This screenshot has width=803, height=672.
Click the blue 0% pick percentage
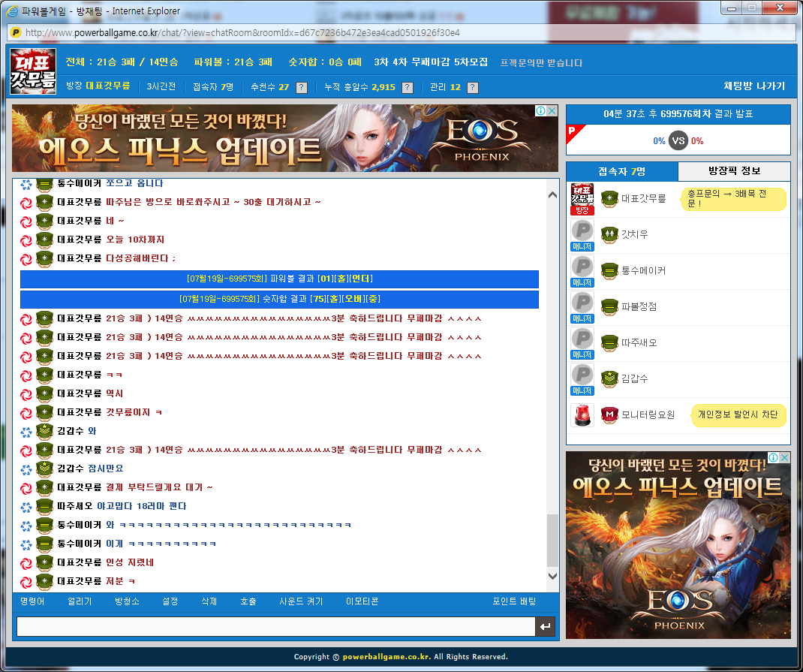(659, 141)
